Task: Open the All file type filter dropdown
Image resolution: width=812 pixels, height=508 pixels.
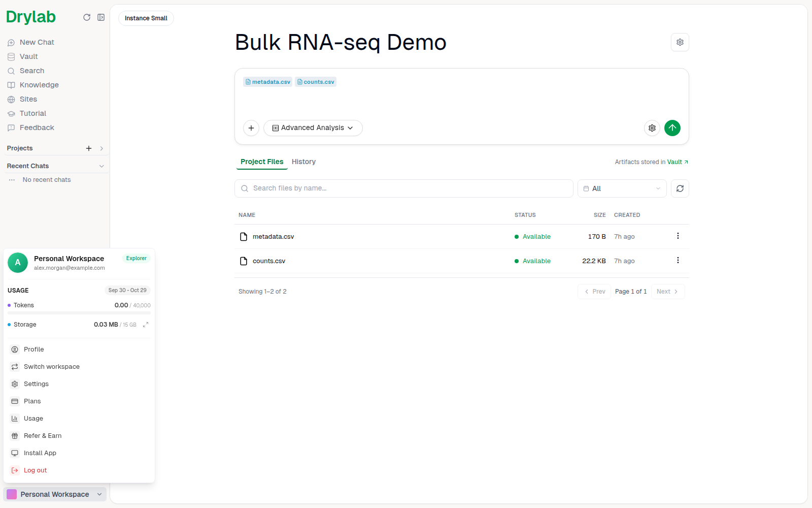Action: (x=622, y=188)
